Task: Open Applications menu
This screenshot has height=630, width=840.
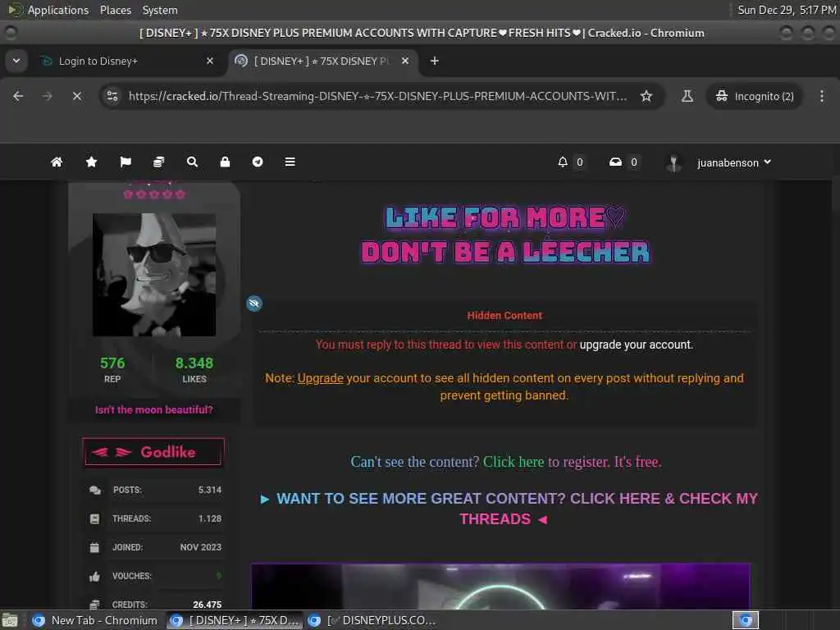Action: [x=58, y=10]
